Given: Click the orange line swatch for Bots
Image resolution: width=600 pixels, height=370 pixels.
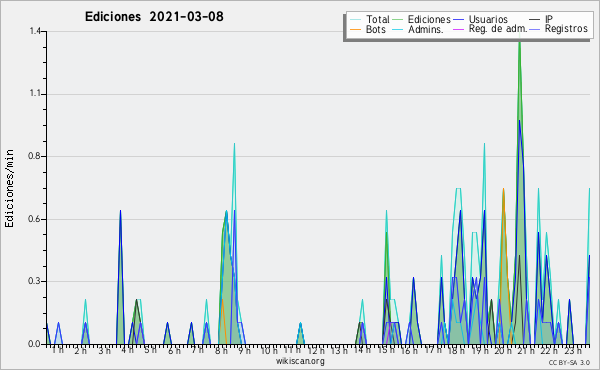Looking at the screenshot, I should [x=355, y=29].
